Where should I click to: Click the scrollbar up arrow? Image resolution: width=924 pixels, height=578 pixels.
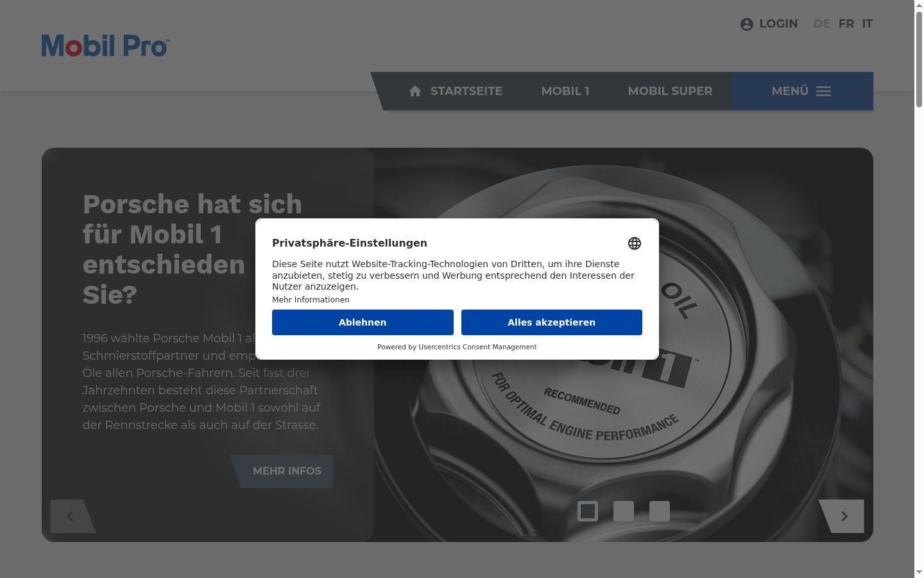tap(919, 5)
